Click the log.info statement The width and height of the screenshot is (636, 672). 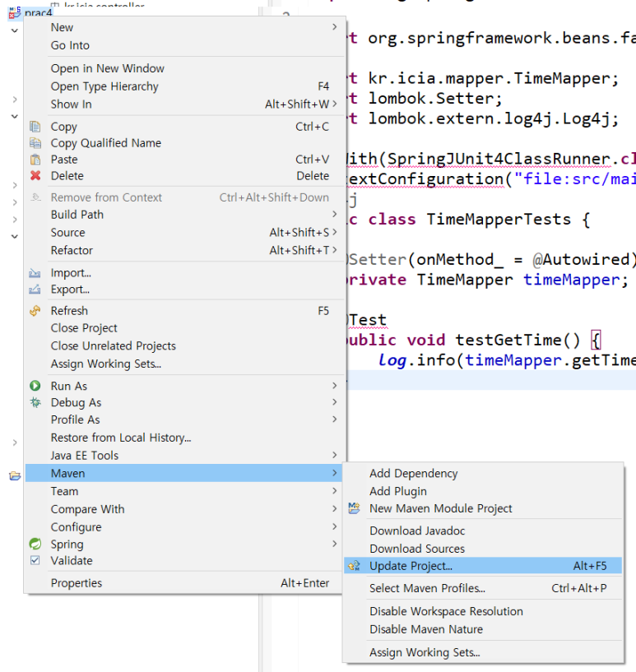[507, 360]
